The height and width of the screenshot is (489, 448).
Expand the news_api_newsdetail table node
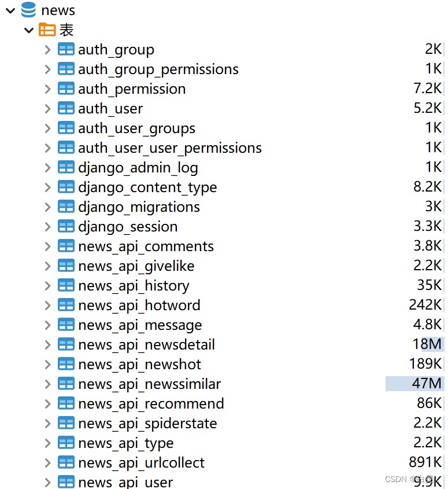47,344
